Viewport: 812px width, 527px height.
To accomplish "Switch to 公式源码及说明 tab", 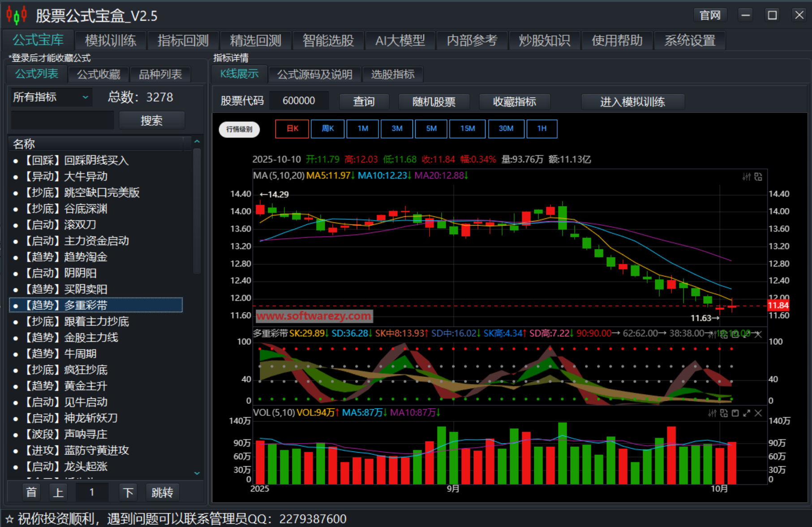I will click(x=314, y=74).
